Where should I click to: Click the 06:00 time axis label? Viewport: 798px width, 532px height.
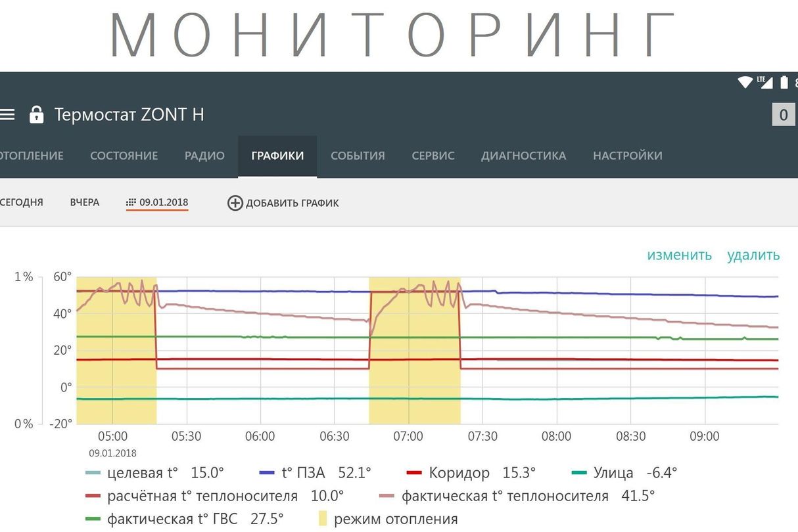[x=260, y=437]
